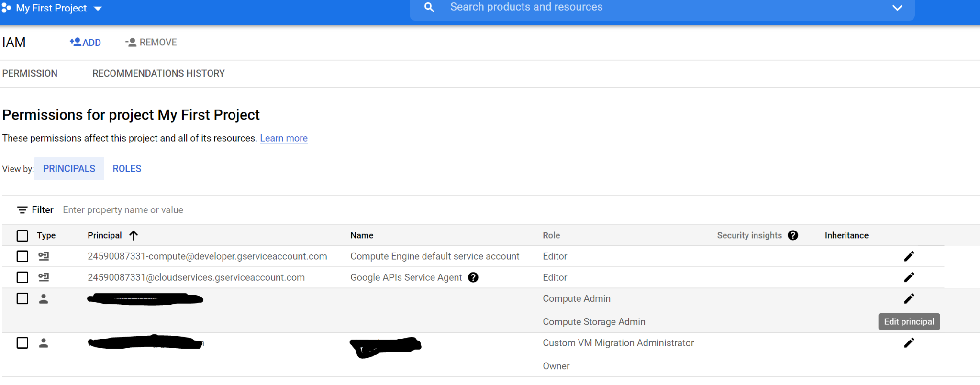The image size is (980, 385).
Task: Toggle the select-all checkbox in table header
Action: [22, 236]
